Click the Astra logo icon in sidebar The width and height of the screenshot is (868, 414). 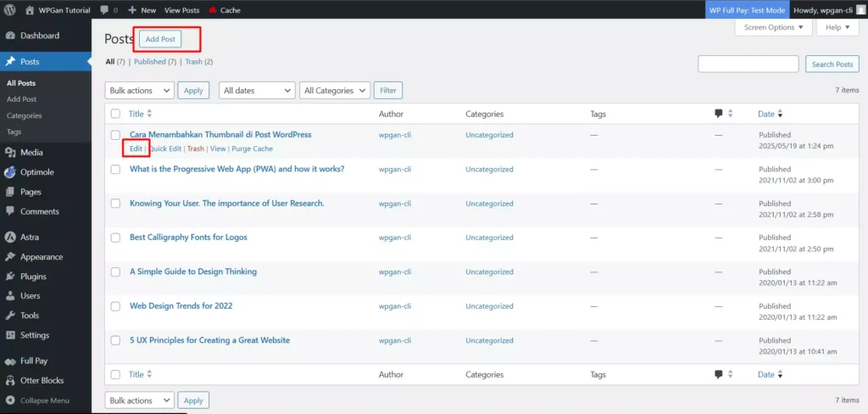(10, 238)
